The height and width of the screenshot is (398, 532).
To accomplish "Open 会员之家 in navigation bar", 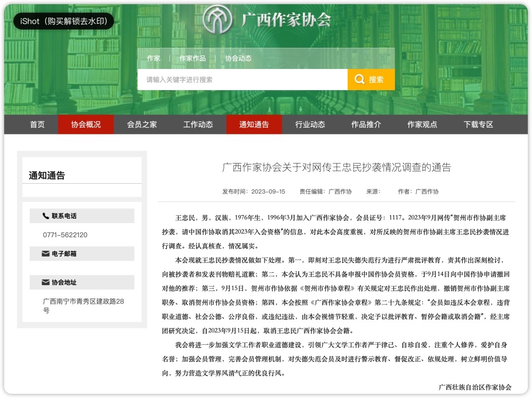I will (142, 125).
